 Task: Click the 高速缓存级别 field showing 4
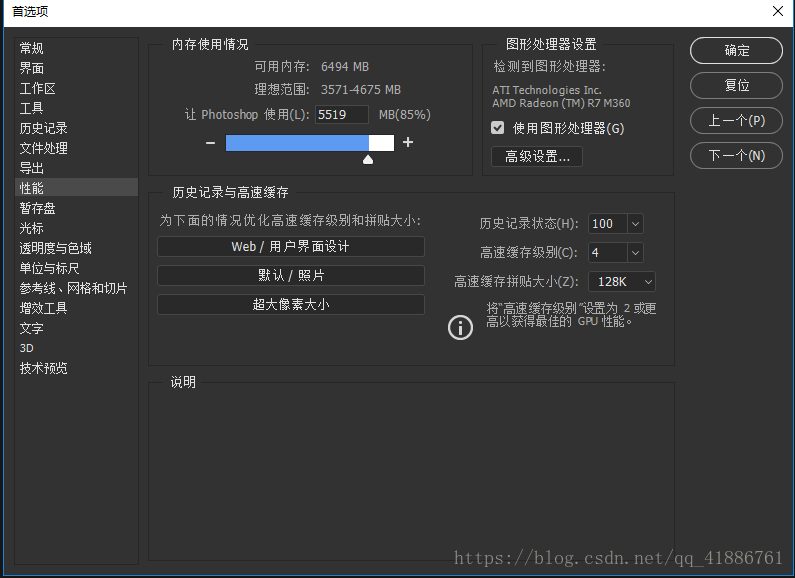point(608,252)
